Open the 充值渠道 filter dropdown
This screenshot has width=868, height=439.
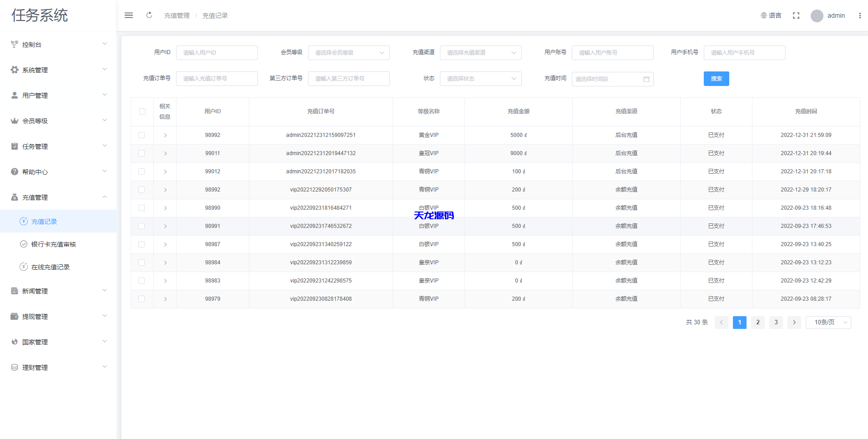pos(481,53)
